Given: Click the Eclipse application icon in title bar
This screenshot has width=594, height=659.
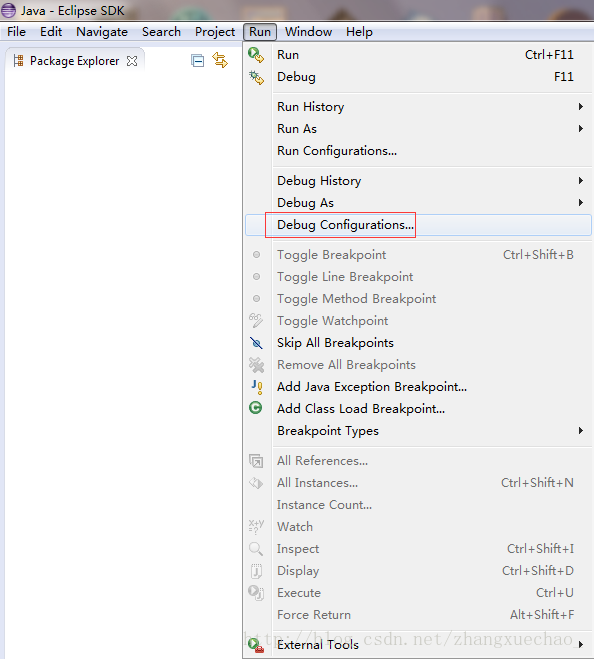Looking at the screenshot, I should point(8,10).
